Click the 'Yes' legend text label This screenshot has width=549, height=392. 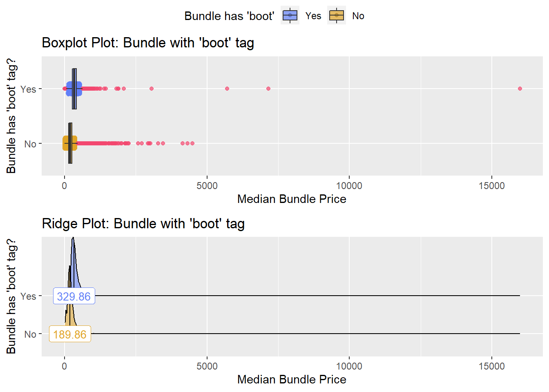point(313,16)
